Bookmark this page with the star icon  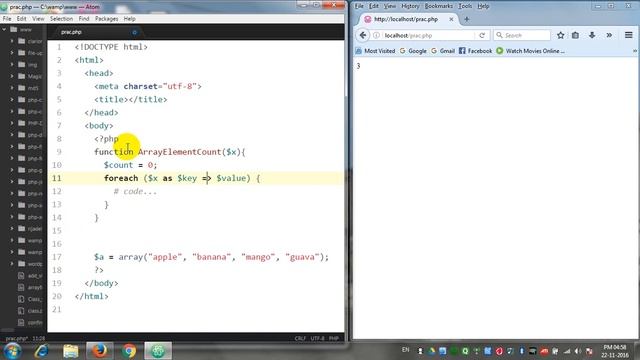561,36
